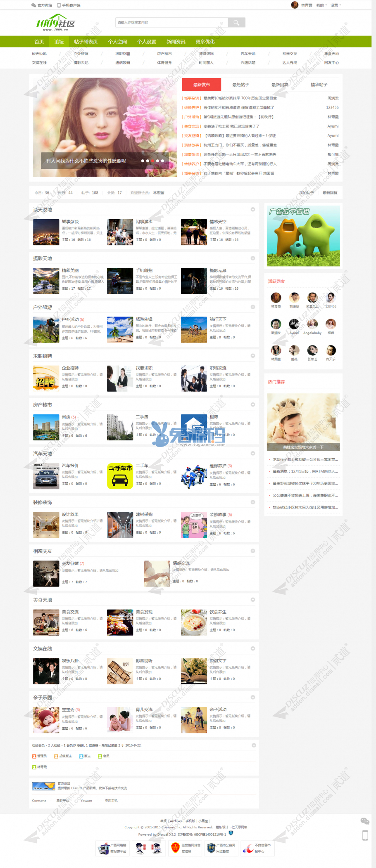This screenshot has width=376, height=868.
Task: Go to 首页 in the green navigation bar
Action: coord(39,42)
